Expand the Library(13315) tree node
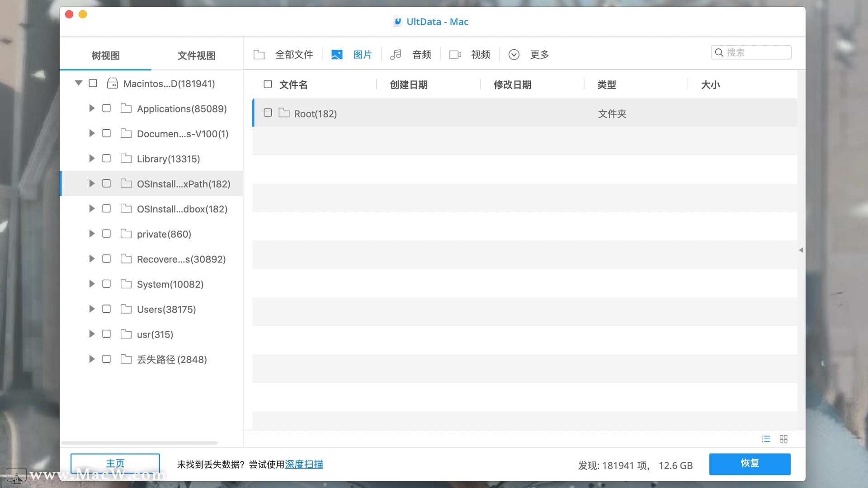The image size is (868, 488). (x=92, y=159)
